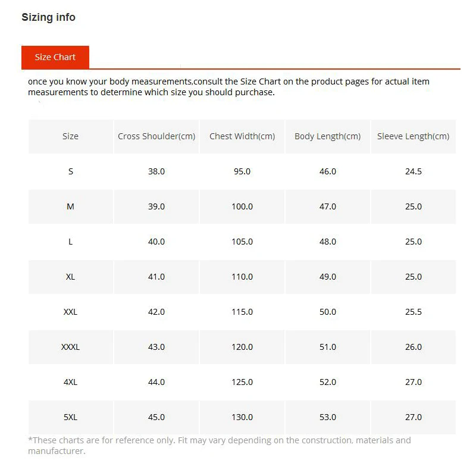Click the Chest Width(cm) column header
The image size is (476, 476).
(242, 136)
